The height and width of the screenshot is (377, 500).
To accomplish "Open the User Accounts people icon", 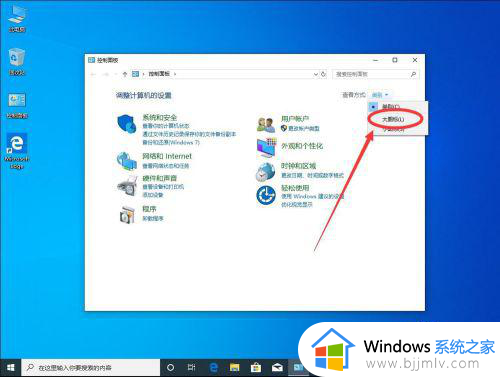I will coord(266,124).
